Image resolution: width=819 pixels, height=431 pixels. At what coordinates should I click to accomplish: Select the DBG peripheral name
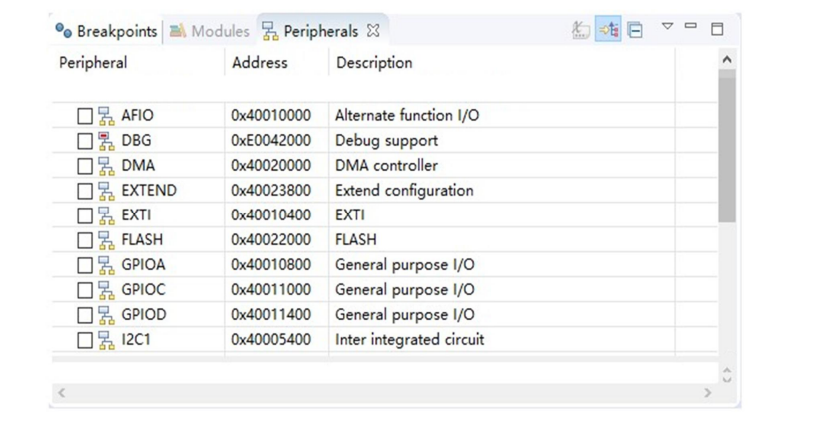tap(136, 141)
